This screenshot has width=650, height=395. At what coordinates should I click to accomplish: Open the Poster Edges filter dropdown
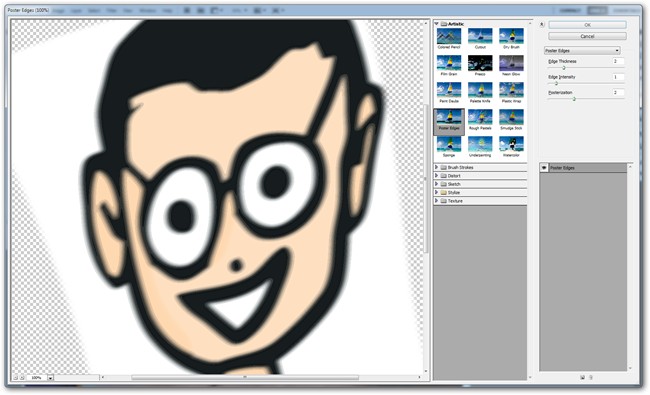pos(582,50)
